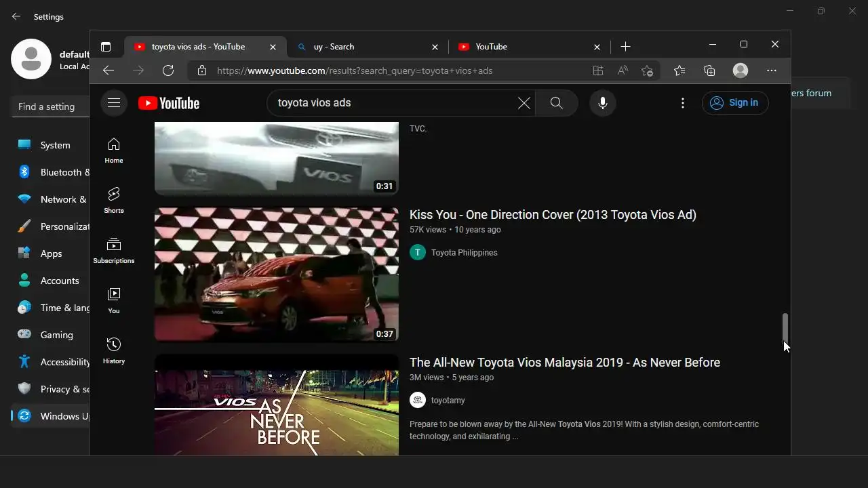Select Gaming in Settings window
This screenshot has height=488, width=868.
coord(51,335)
